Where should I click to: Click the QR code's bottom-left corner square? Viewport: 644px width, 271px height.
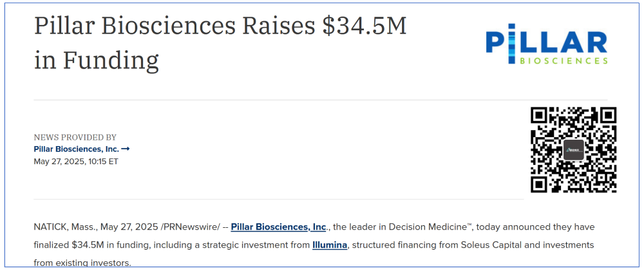(540, 183)
